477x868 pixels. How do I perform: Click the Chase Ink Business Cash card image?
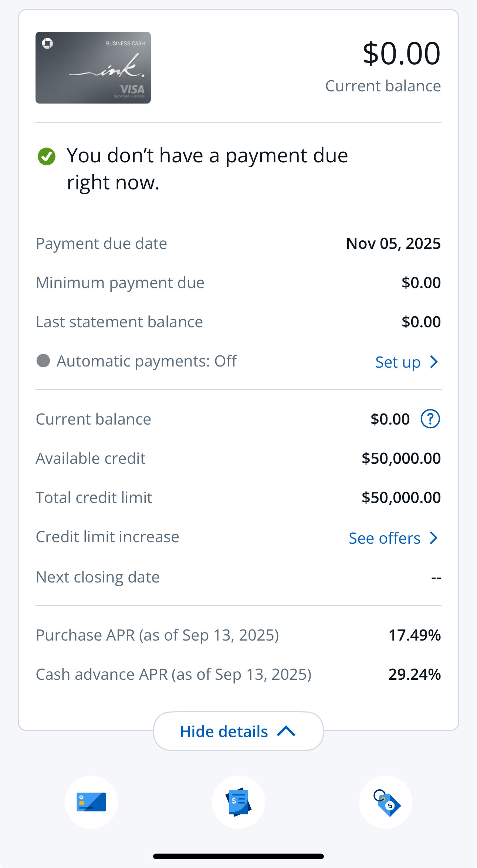[x=93, y=68]
